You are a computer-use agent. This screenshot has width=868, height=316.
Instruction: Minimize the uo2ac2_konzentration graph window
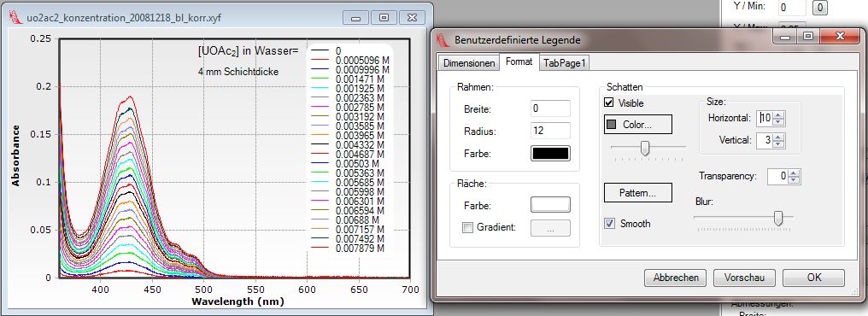coord(356,18)
